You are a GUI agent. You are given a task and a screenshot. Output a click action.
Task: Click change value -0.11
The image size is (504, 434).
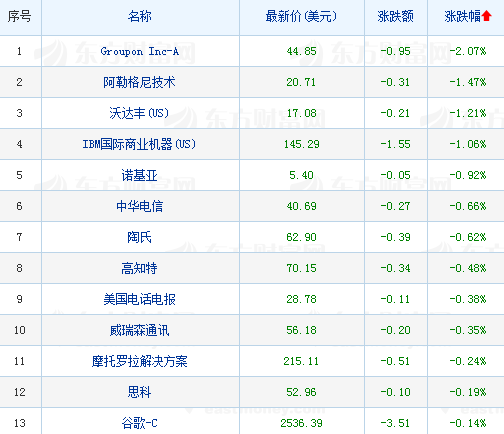pyautogui.click(x=396, y=299)
